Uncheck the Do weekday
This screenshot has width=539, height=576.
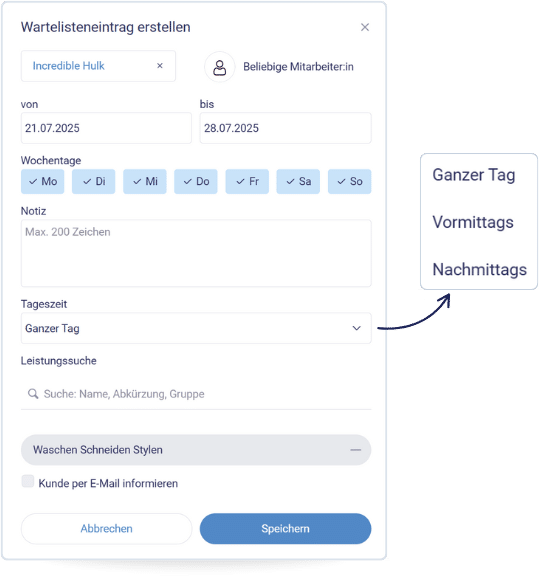click(196, 181)
